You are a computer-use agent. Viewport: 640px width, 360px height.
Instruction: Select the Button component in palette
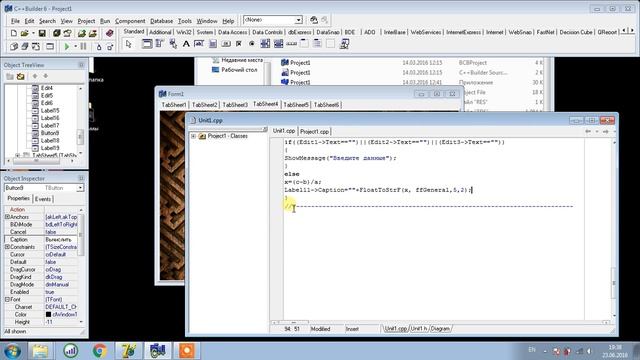coord(226,44)
